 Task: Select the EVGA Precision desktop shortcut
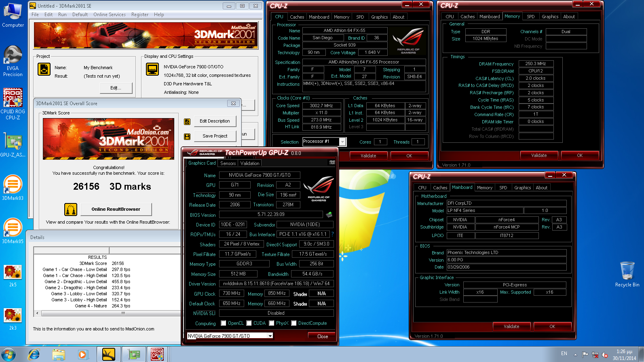(13, 61)
